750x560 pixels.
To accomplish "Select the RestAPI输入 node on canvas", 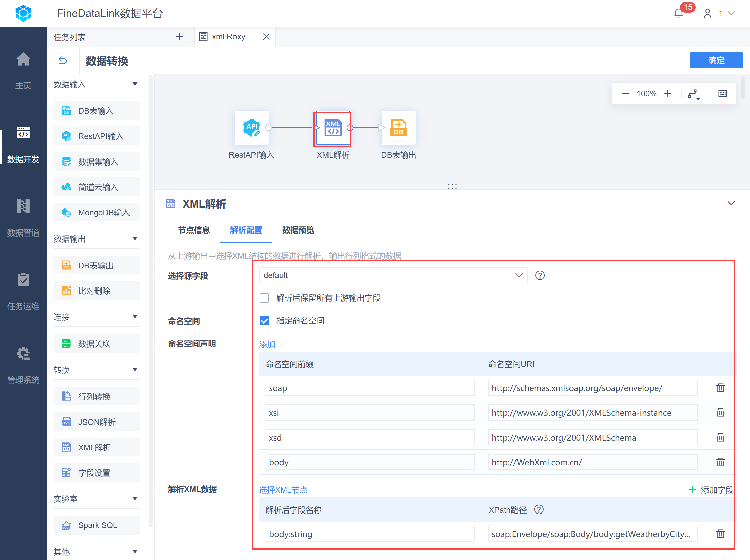I will (x=251, y=128).
